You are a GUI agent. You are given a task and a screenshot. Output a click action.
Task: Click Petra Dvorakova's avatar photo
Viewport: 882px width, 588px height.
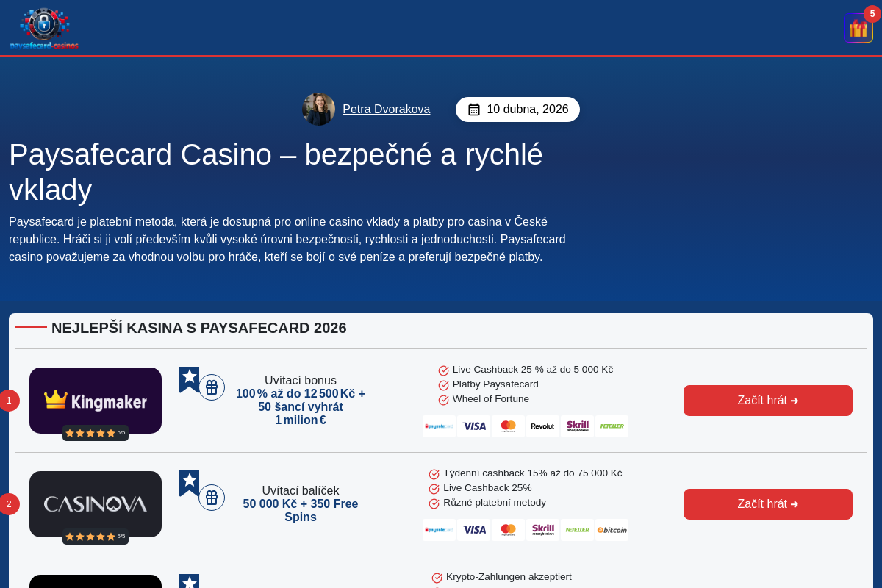(x=318, y=110)
